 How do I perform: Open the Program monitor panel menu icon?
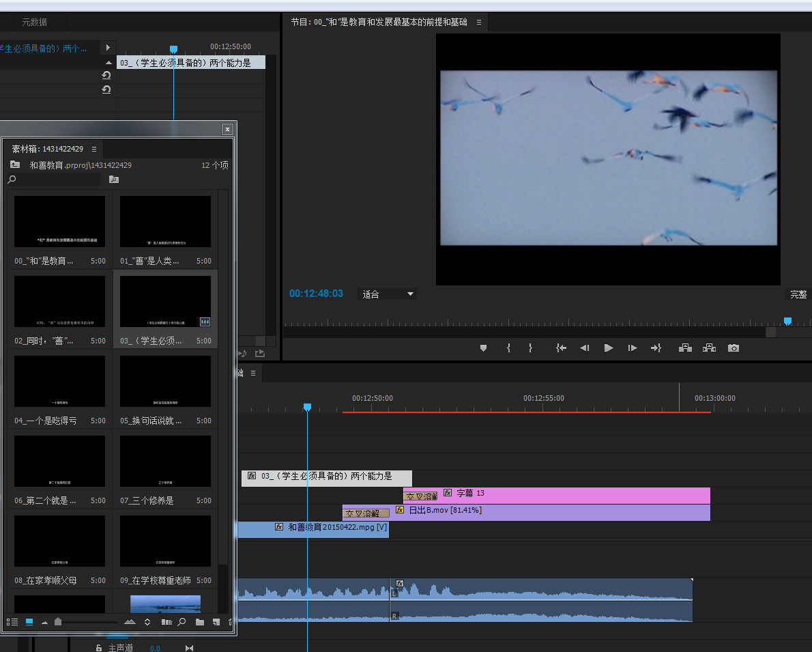(x=479, y=23)
